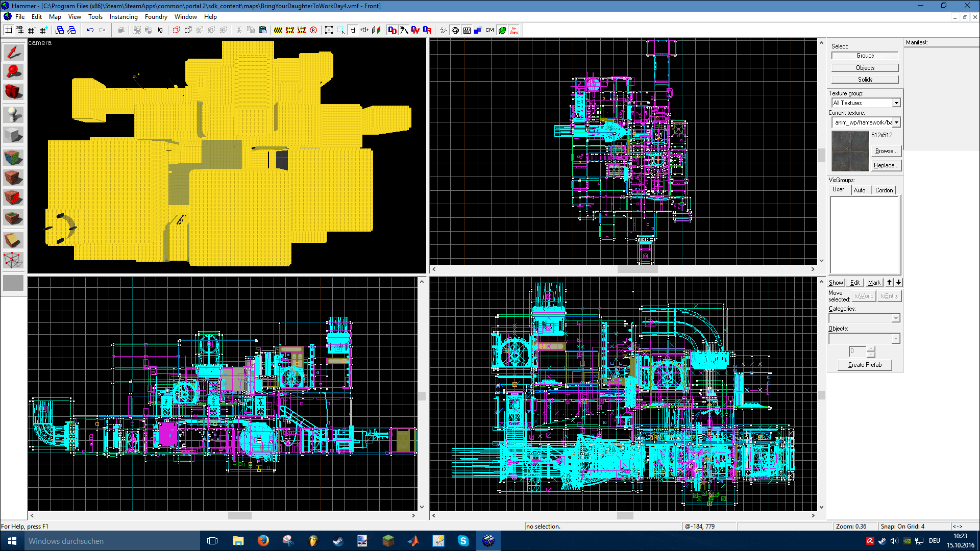Toggle ignore groups 'ig' button
980x551 pixels.
[160, 30]
